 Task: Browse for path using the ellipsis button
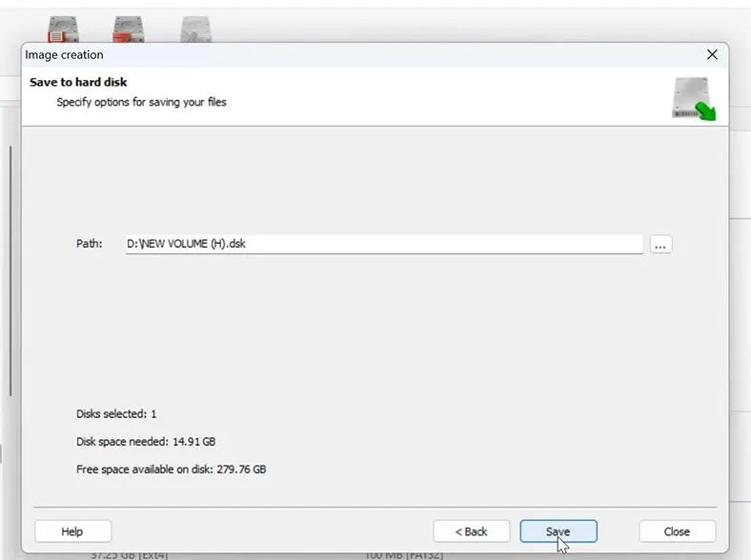[x=660, y=245]
